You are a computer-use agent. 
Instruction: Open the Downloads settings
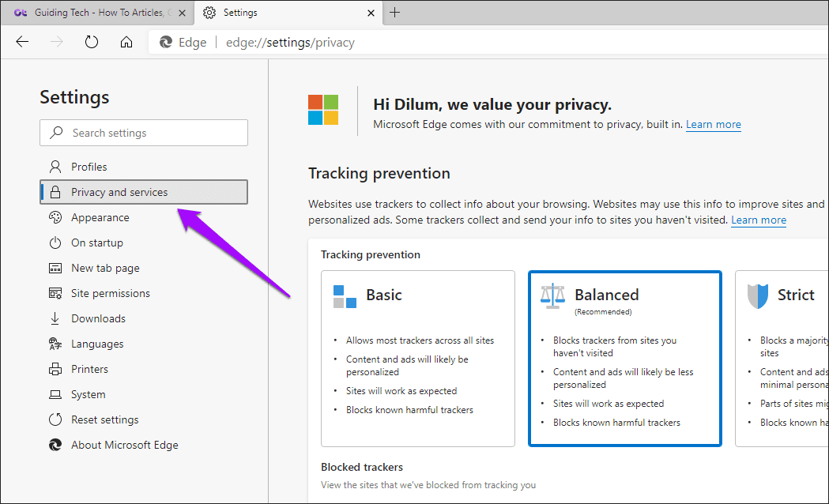(144, 318)
